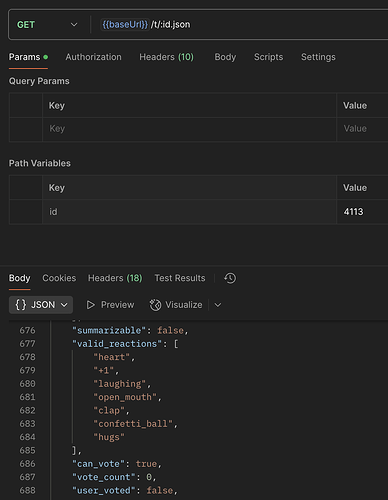
Task: Click the "summarizable" key on line 676
Action: 109,331
